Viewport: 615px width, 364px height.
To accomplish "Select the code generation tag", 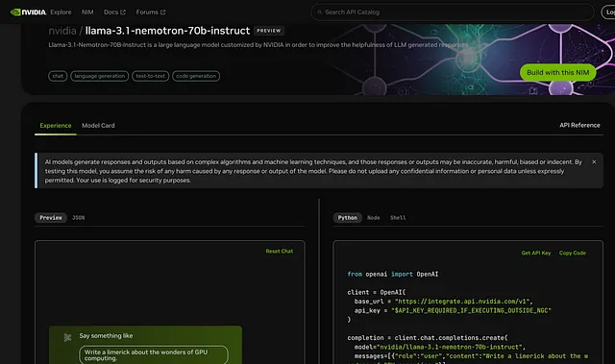I will coord(196,76).
